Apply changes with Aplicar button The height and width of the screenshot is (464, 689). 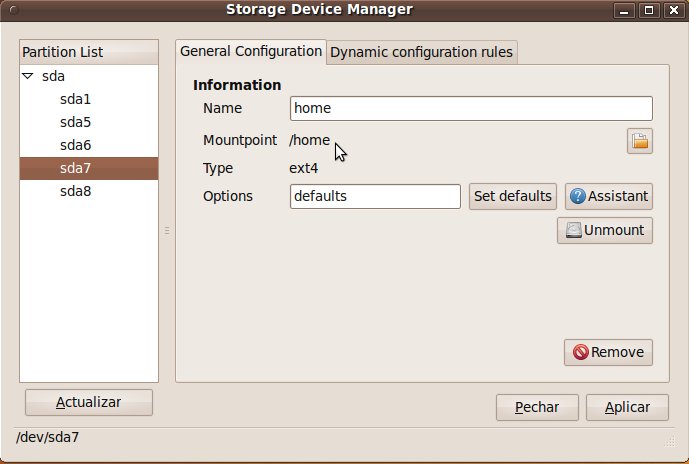627,407
